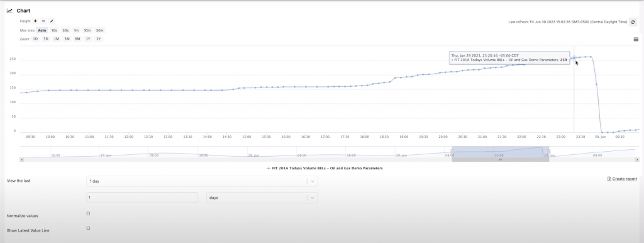
Task: Refresh the chart with the reload icon
Action: 633,22
